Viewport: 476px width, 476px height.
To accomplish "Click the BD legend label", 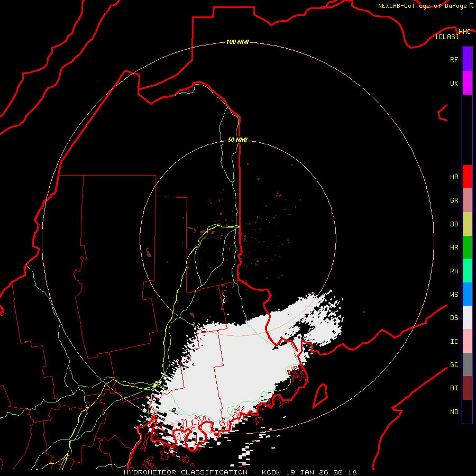I will click(x=454, y=224).
